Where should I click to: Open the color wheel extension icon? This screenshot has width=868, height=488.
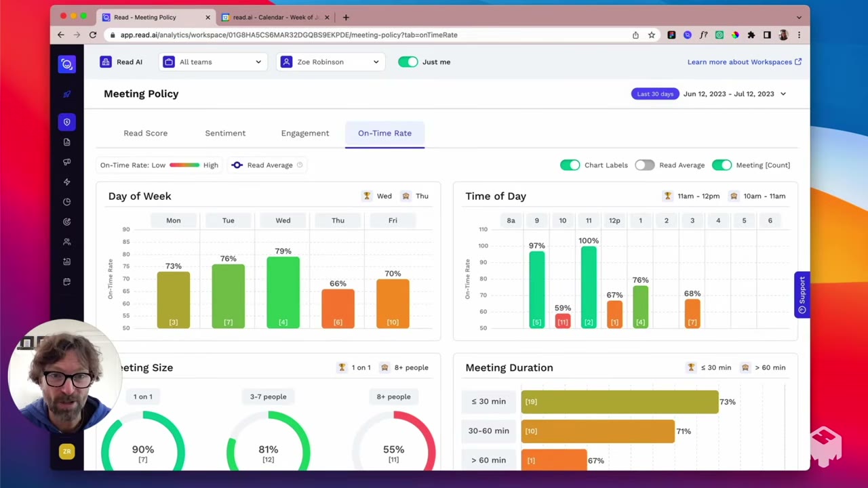click(735, 35)
